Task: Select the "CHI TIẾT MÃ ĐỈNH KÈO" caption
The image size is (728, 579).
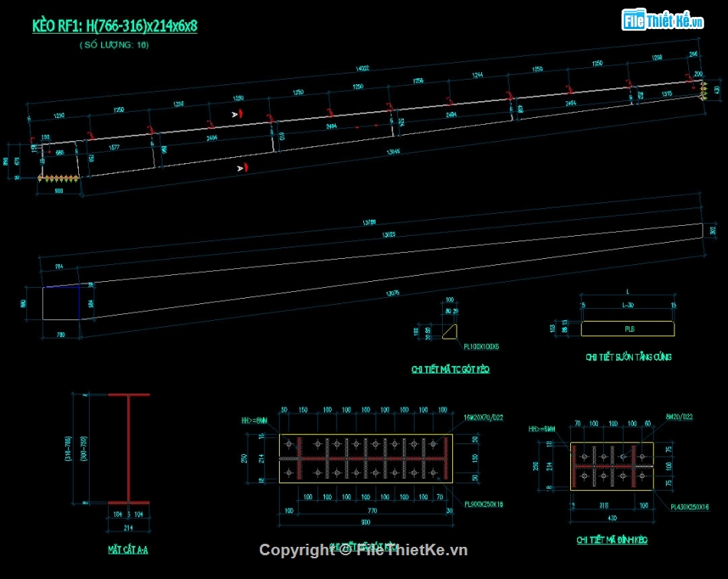Action: (x=612, y=540)
